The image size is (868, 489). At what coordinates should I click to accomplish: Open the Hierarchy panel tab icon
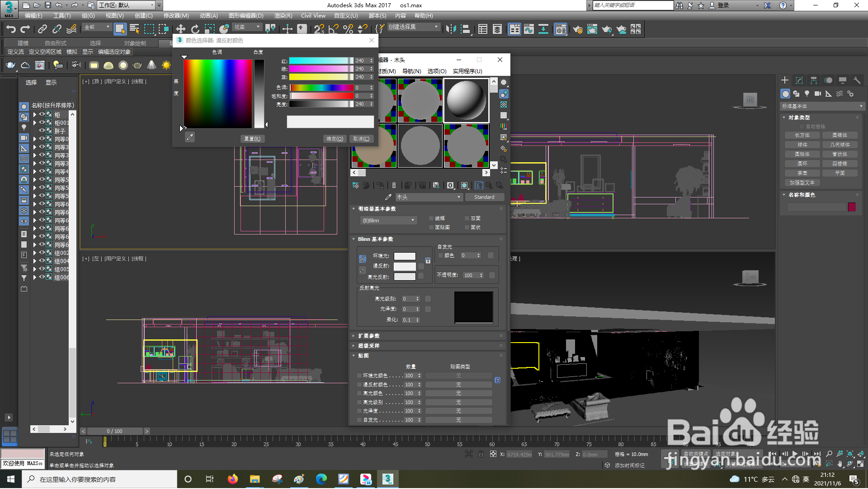click(814, 80)
